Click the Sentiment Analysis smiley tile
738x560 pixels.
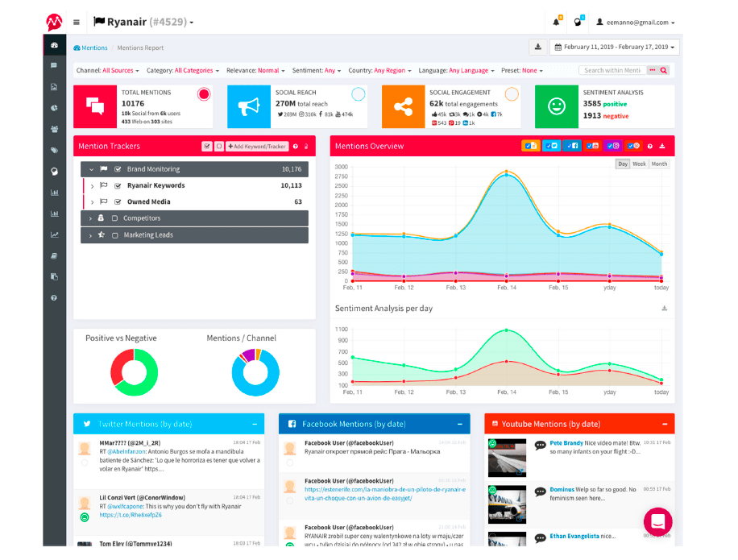[x=557, y=106]
